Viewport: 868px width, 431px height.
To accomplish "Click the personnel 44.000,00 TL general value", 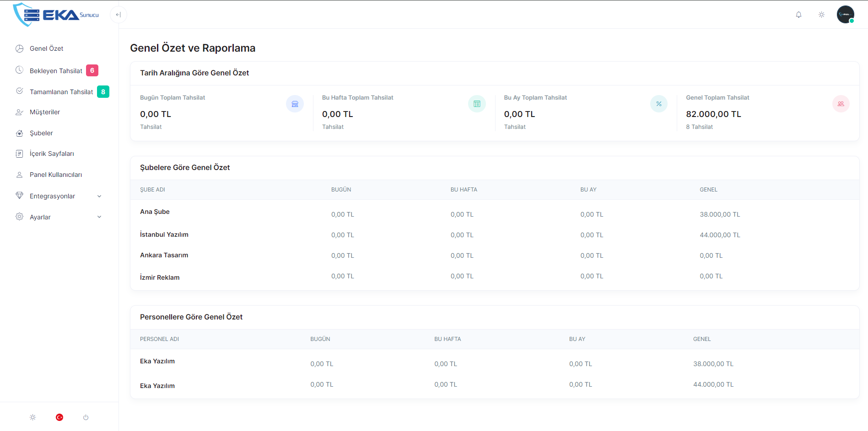I will coord(713,384).
